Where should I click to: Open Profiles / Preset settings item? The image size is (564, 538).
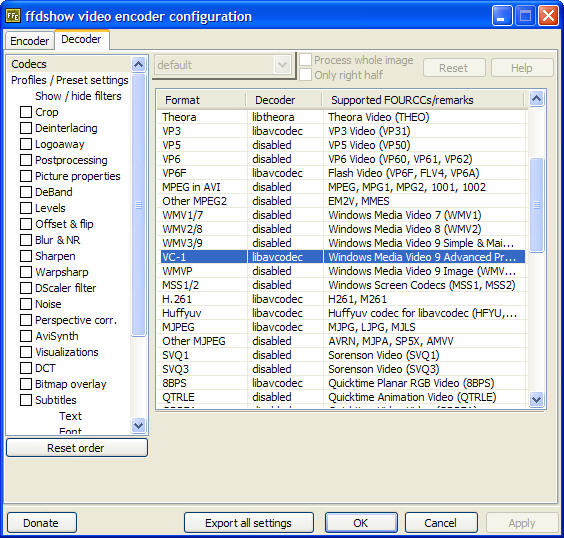point(69,80)
